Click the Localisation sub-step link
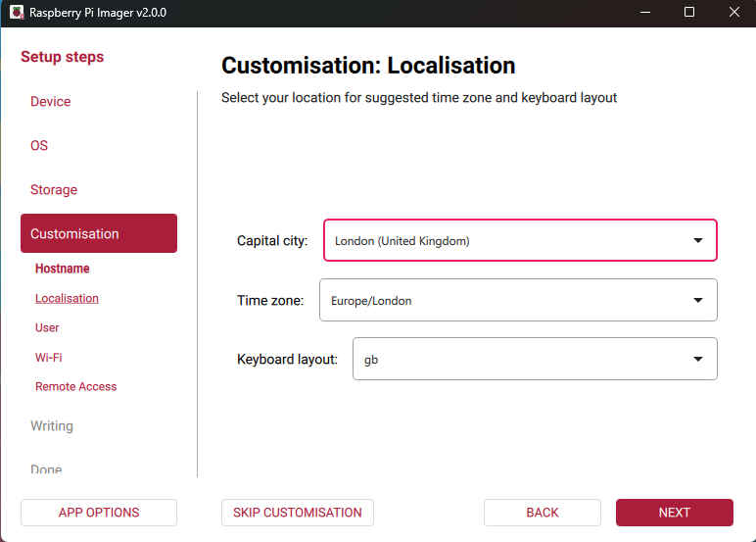Screen dimensions: 756x542 [x=67, y=298]
